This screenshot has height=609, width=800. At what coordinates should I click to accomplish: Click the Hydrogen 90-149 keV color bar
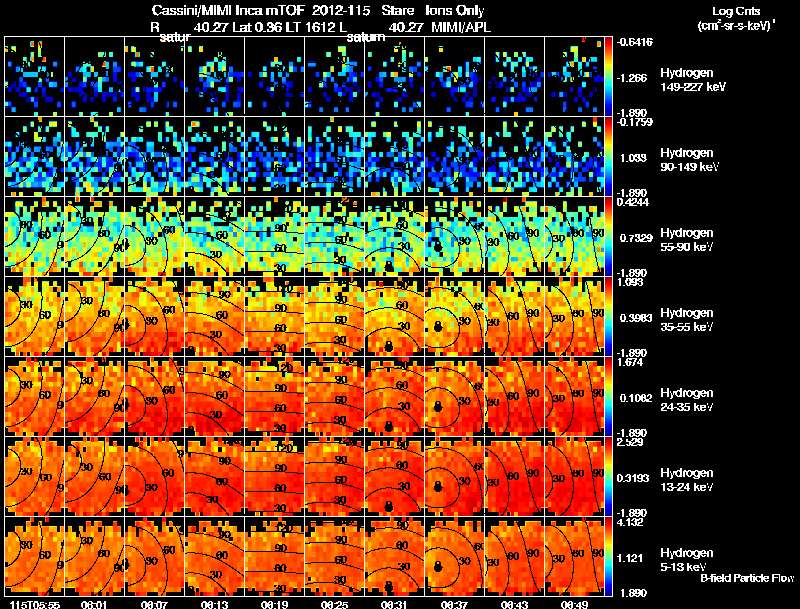point(608,157)
